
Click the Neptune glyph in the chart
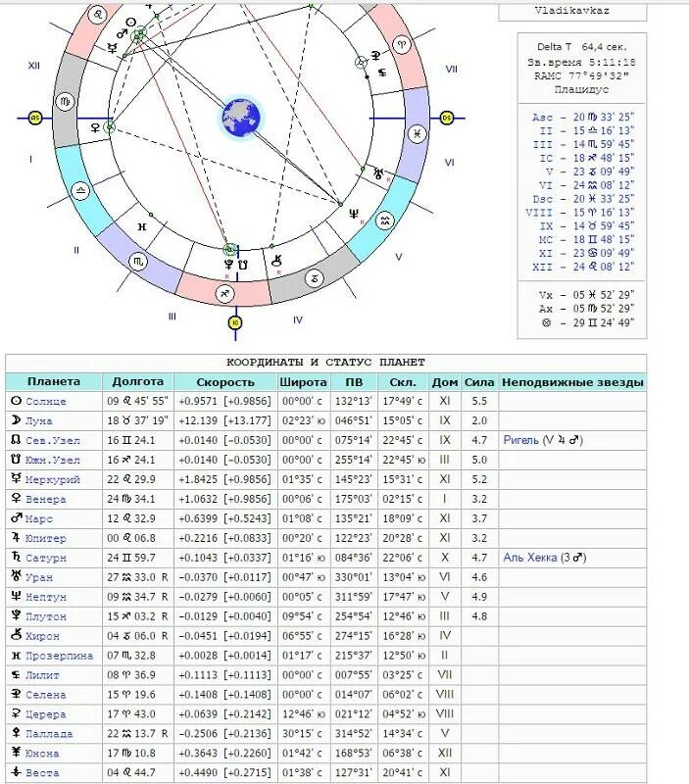[353, 214]
